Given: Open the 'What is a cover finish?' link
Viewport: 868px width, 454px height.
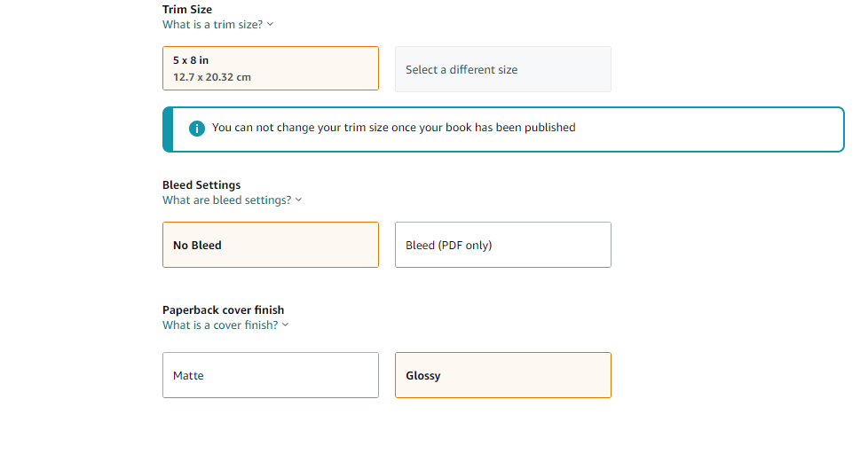Looking at the screenshot, I should [220, 325].
